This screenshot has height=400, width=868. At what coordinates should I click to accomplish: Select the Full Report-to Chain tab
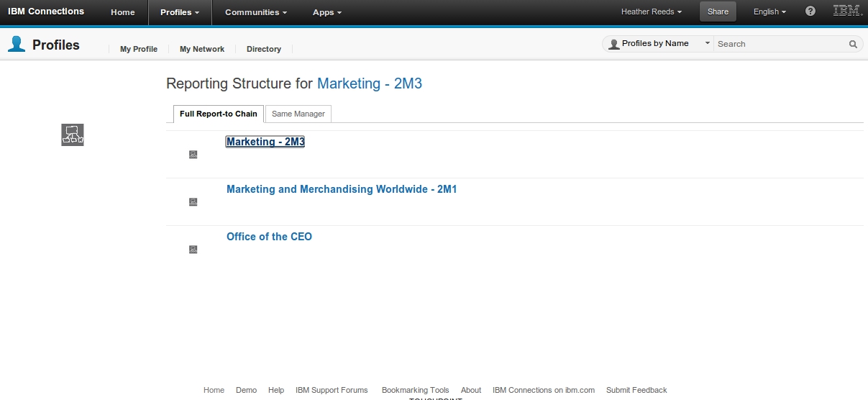tap(218, 114)
